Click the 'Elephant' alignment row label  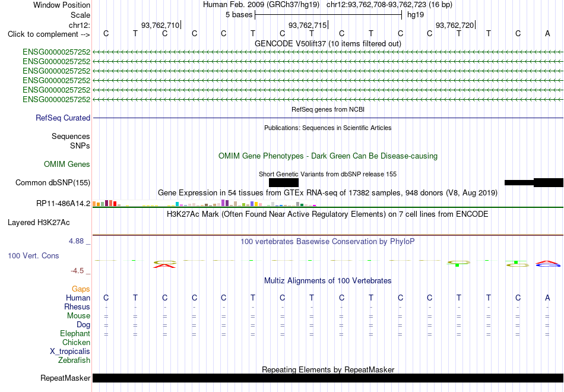coord(75,333)
